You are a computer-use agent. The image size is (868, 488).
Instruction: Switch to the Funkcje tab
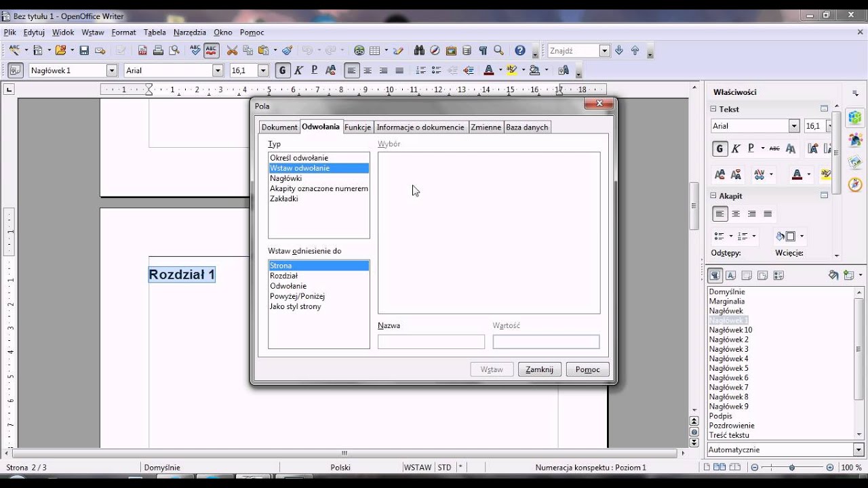(357, 127)
